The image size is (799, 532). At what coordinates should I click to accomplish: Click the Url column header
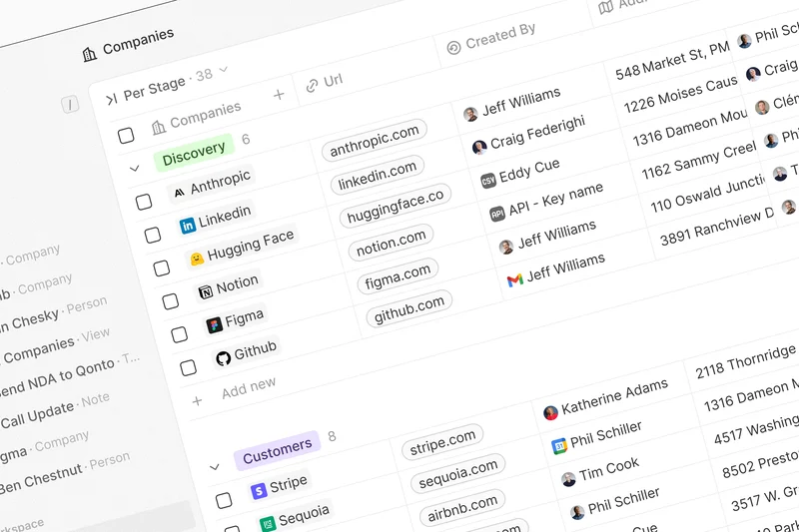coord(325,85)
